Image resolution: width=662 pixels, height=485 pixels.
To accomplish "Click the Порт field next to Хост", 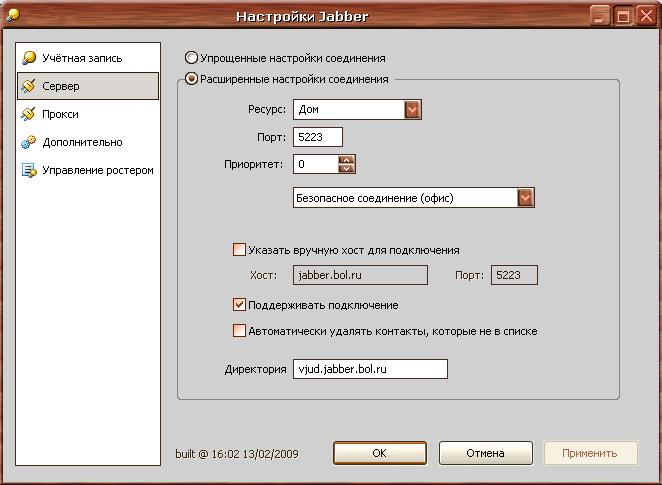I will tap(514, 275).
